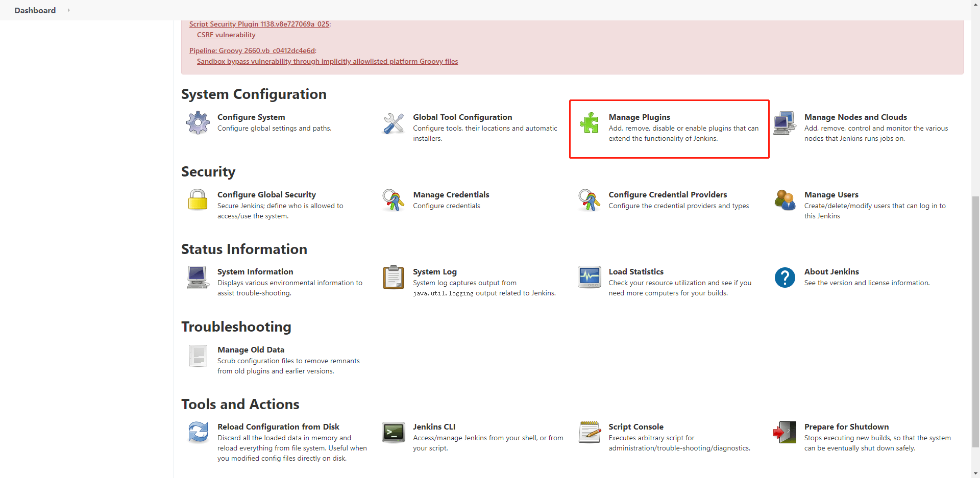The height and width of the screenshot is (478, 980).
Task: Click the scrollbar up arrow
Action: tap(976, 4)
